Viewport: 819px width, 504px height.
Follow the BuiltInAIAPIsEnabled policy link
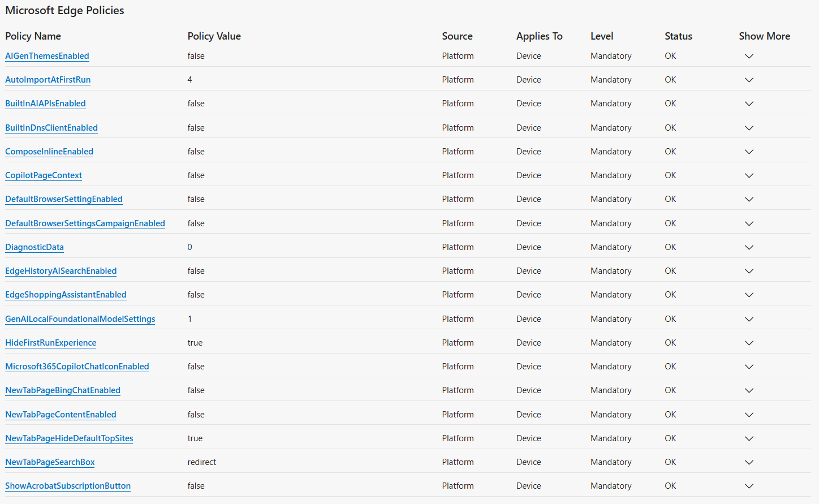point(45,104)
